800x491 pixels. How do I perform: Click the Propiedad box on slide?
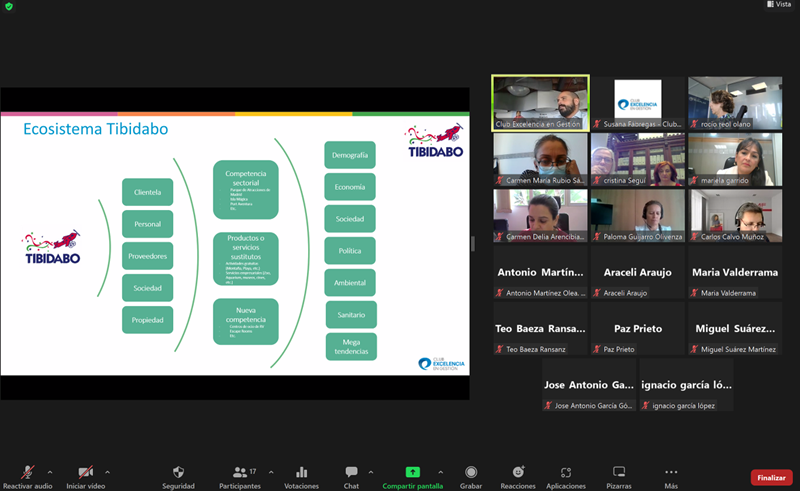[x=147, y=320]
